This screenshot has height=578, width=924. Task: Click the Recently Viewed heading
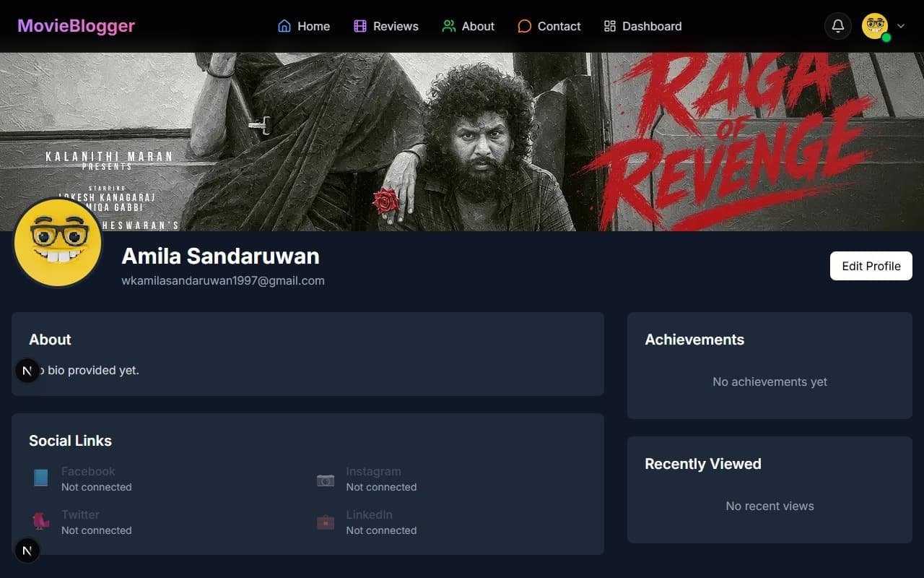point(703,464)
